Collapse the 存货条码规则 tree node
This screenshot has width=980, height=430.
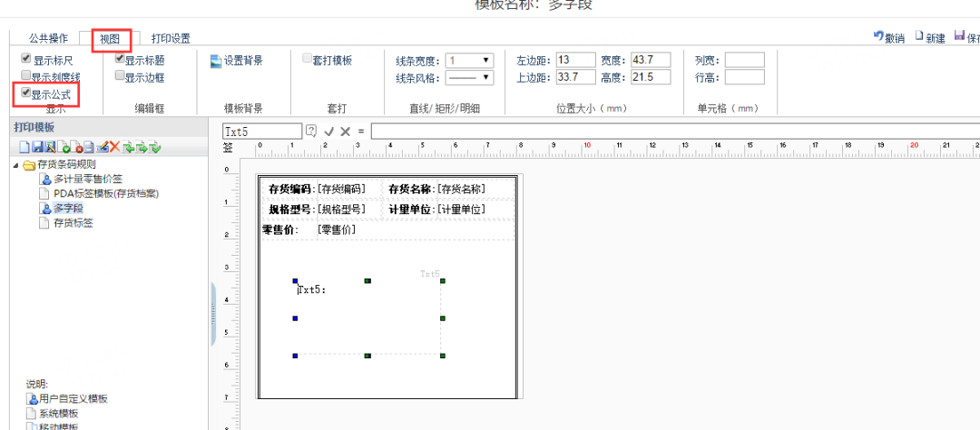point(15,166)
